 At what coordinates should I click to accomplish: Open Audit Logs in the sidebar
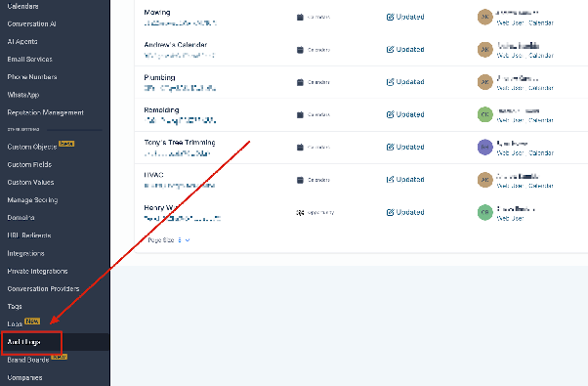pyautogui.click(x=24, y=342)
